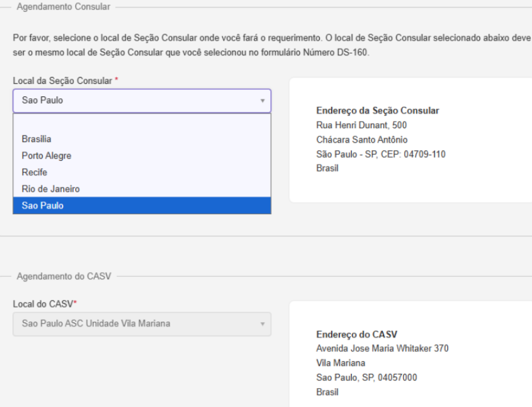Screen dimensions: 532x407
Task: Click the 'Endereço da Seção Consular' heading
Action: pos(378,111)
